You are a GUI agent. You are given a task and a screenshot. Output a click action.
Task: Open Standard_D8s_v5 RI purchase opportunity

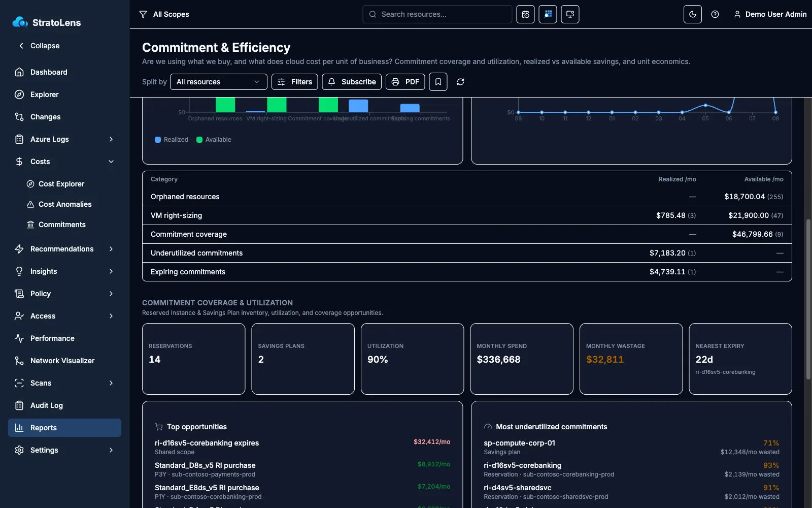302,469
